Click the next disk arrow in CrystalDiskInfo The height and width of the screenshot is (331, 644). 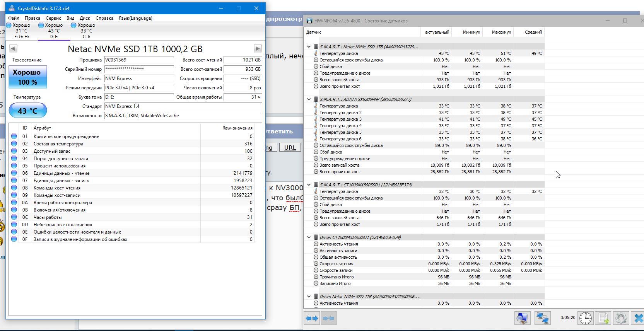coord(258,48)
